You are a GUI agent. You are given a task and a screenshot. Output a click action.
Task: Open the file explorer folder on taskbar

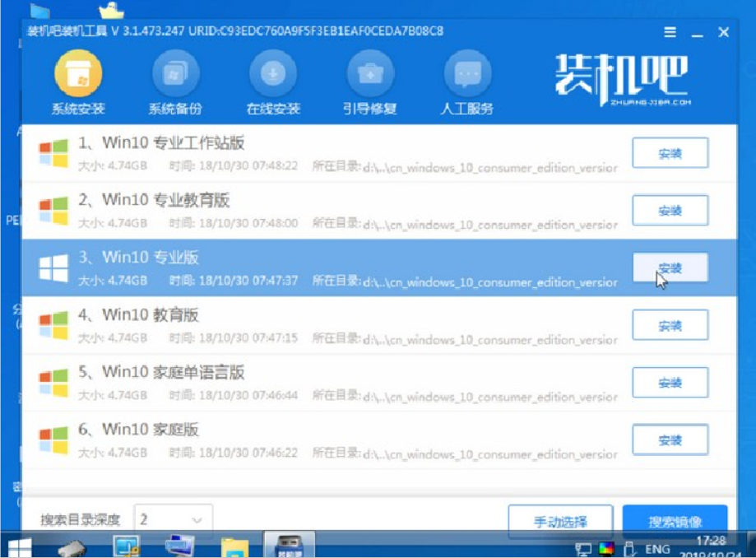click(x=234, y=547)
